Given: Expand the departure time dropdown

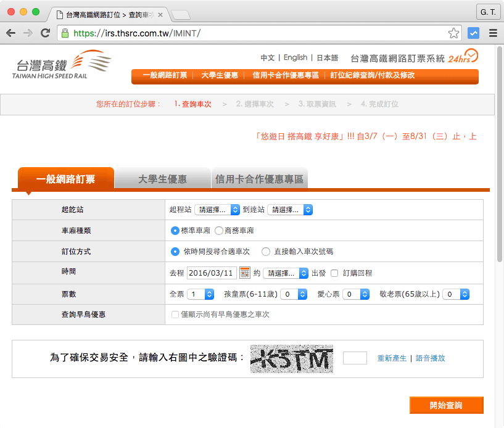Looking at the screenshot, I should (x=286, y=273).
